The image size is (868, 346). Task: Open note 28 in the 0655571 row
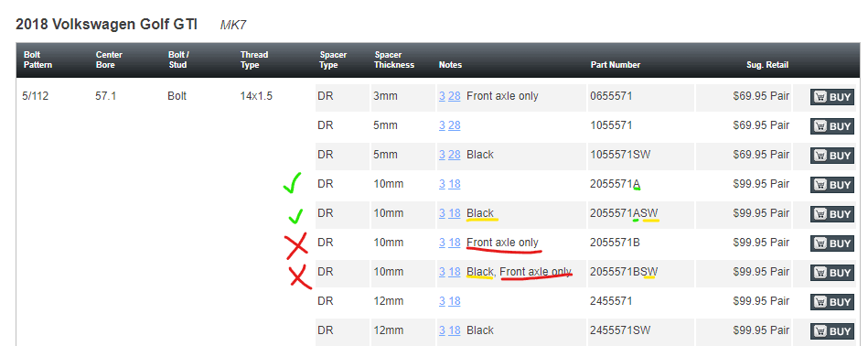[x=455, y=96]
